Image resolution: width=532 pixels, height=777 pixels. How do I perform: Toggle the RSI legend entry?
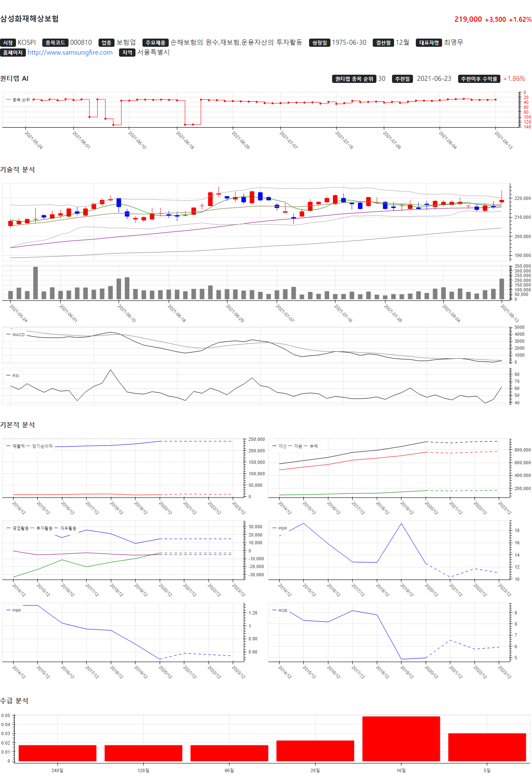pyautogui.click(x=13, y=376)
